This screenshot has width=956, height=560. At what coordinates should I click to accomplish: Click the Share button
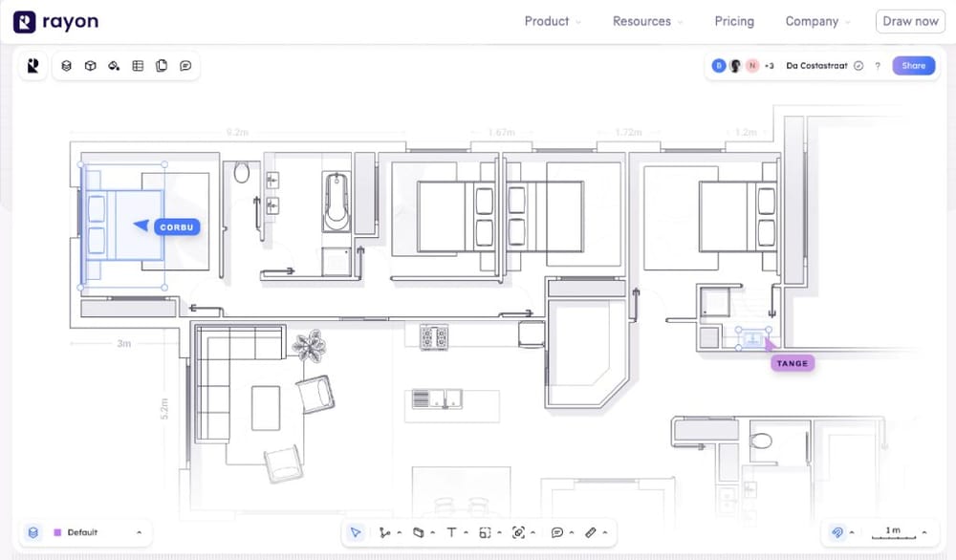tap(913, 65)
